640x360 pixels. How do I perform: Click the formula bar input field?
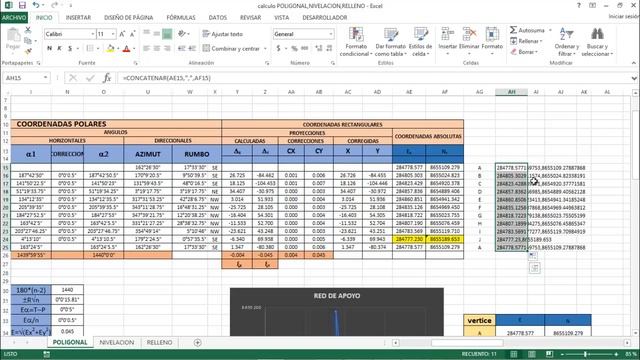click(374, 78)
